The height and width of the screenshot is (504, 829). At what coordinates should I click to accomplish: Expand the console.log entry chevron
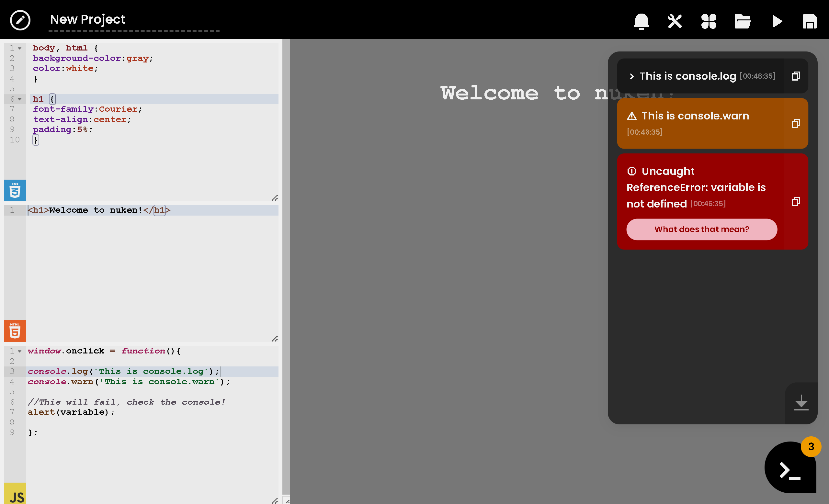click(631, 76)
